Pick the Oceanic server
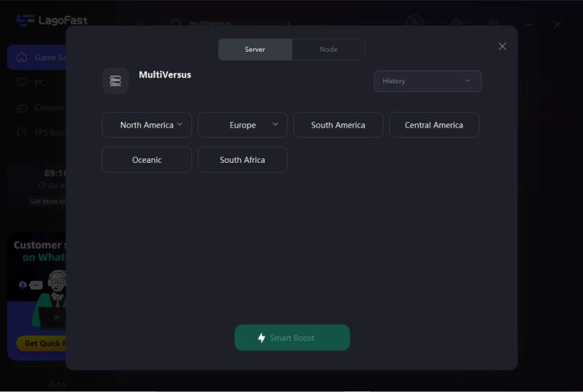Viewport: 583px width, 392px height. pos(147,160)
